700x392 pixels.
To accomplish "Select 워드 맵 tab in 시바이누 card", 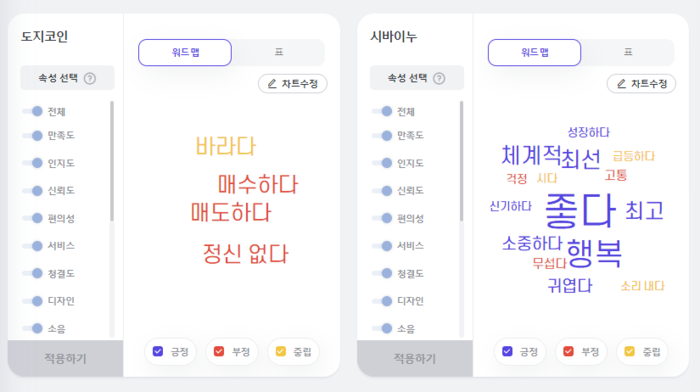I will tap(534, 52).
